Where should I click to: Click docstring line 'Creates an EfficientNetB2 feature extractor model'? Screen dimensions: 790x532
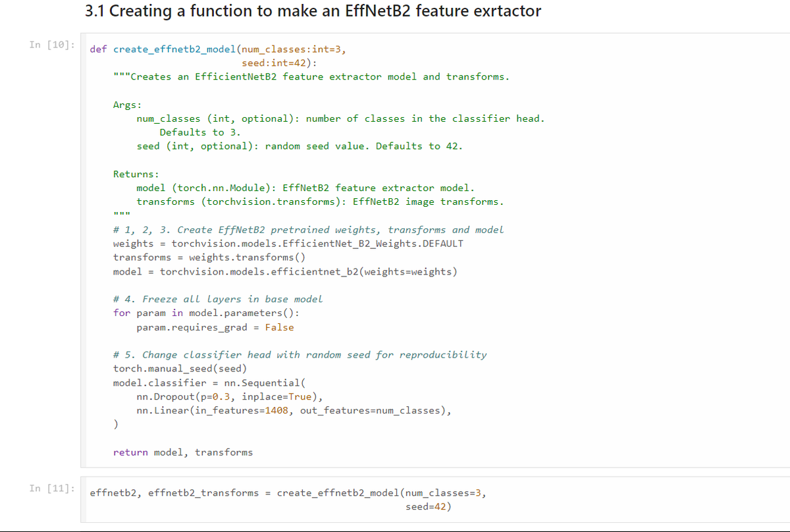(x=311, y=77)
